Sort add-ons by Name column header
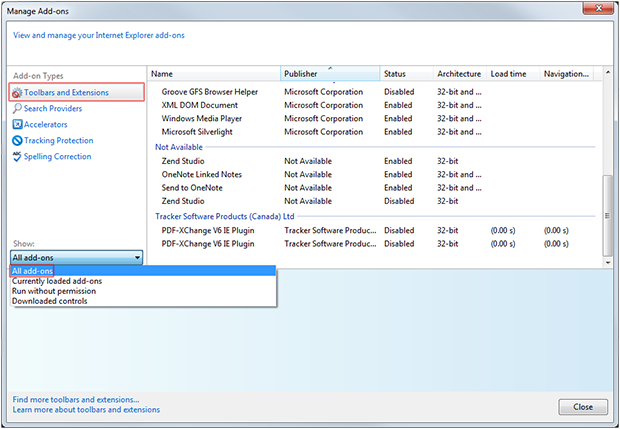The image size is (620, 429). 213,74
